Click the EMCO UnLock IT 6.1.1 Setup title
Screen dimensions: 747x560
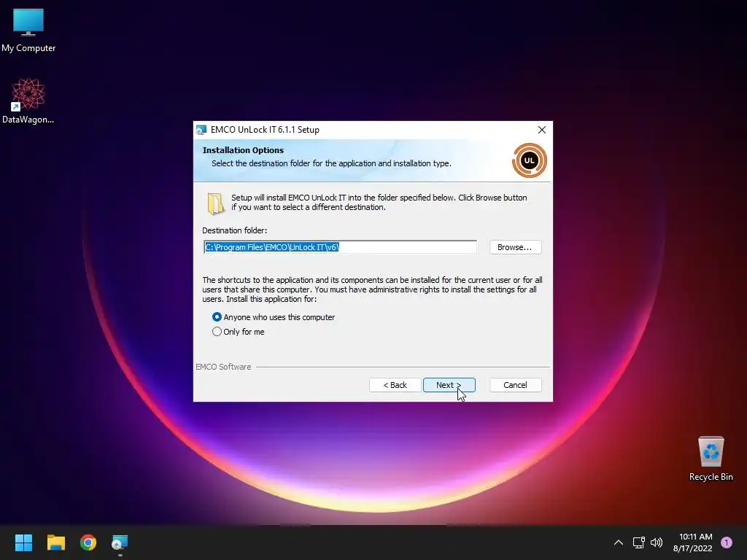tap(265, 130)
